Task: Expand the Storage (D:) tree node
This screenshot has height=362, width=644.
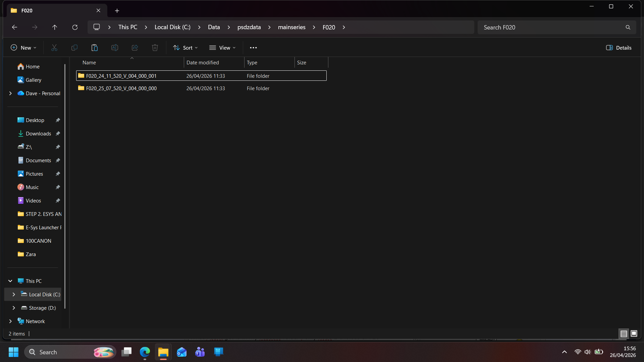Action: 14,308
